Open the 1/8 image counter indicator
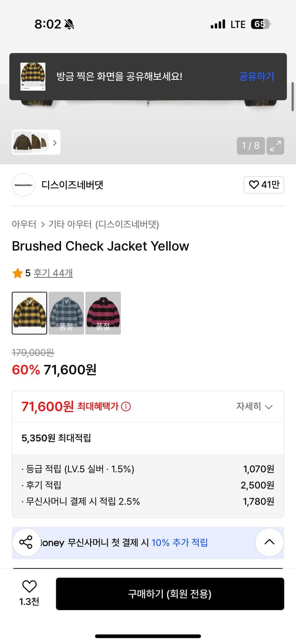This screenshot has width=296, height=644. click(251, 146)
